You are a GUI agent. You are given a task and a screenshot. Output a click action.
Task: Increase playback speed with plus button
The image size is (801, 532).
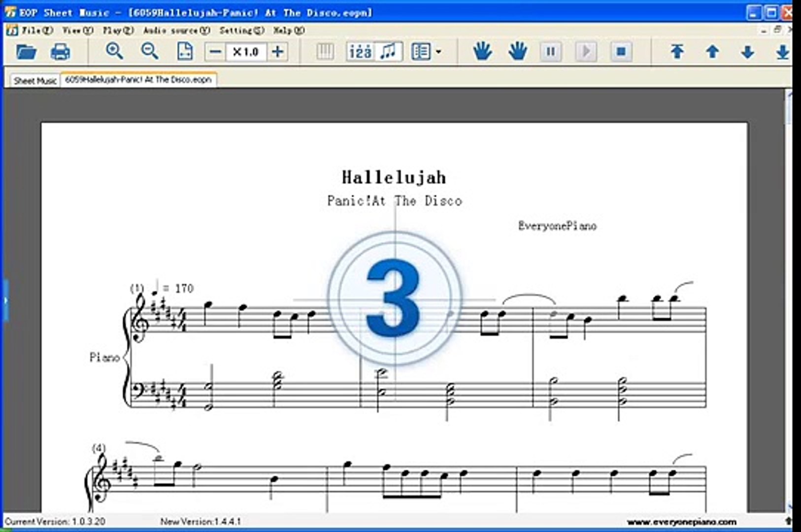coord(278,52)
